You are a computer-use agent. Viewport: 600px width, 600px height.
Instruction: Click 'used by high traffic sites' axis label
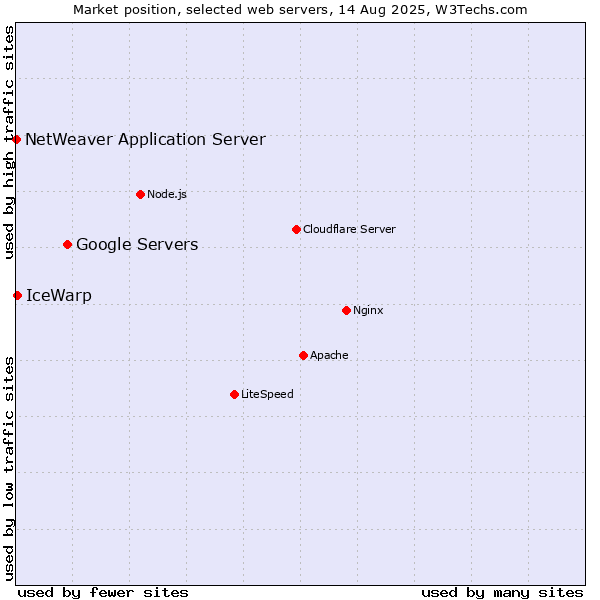(9, 142)
